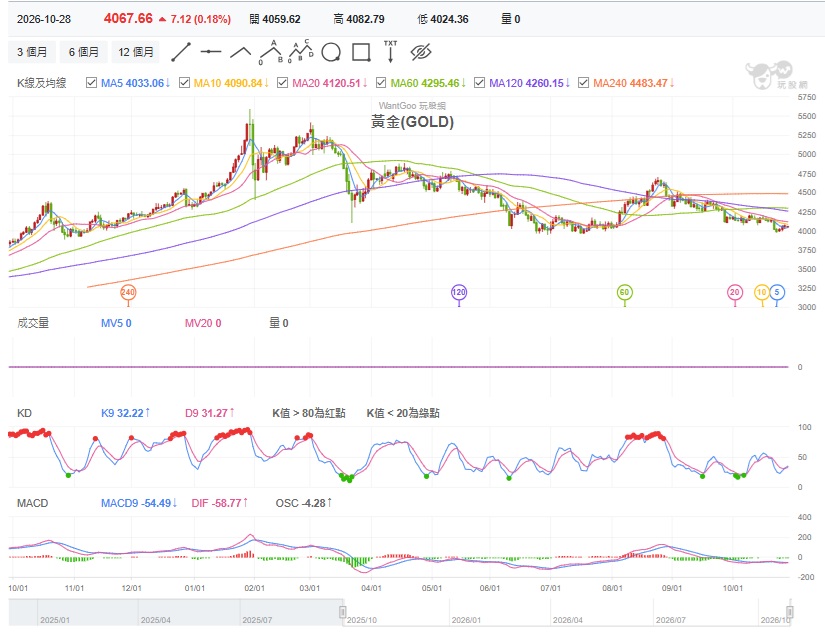825x636 pixels.
Task: Click the 120 moving average circle marker
Action: point(459,292)
